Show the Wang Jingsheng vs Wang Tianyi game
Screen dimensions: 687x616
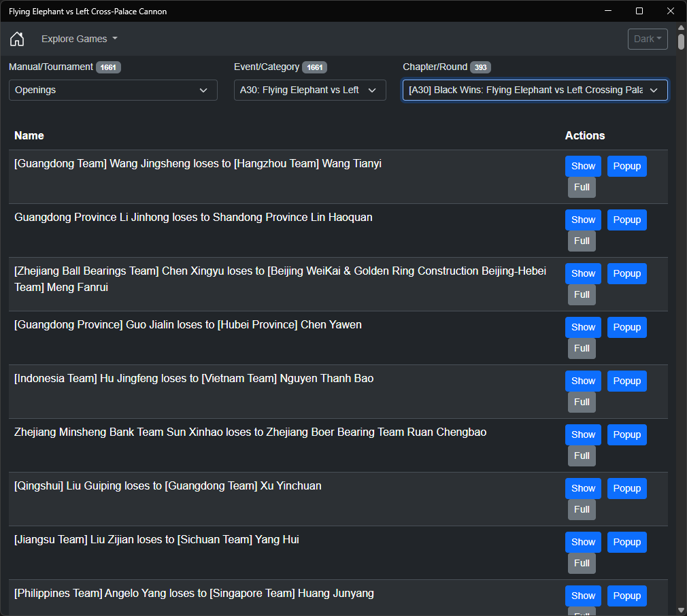pyautogui.click(x=583, y=167)
